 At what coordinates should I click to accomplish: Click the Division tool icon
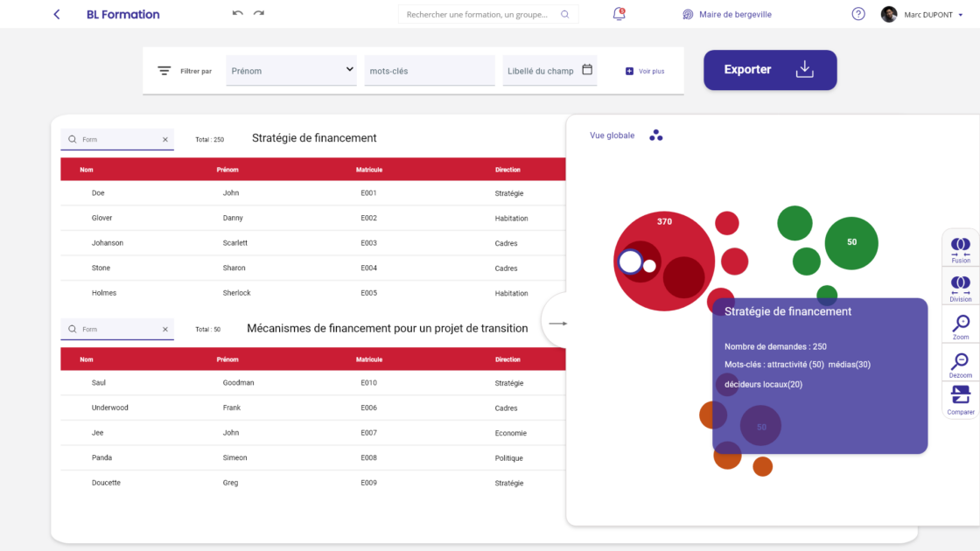[x=961, y=286]
